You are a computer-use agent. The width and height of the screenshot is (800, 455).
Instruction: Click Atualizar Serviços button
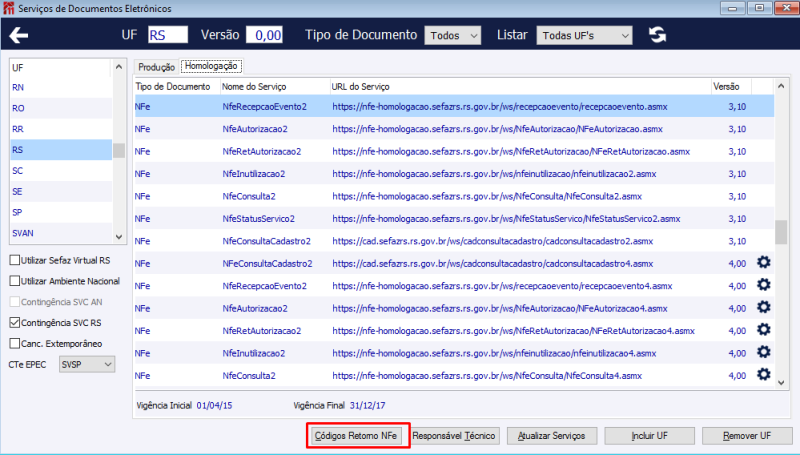click(x=552, y=436)
